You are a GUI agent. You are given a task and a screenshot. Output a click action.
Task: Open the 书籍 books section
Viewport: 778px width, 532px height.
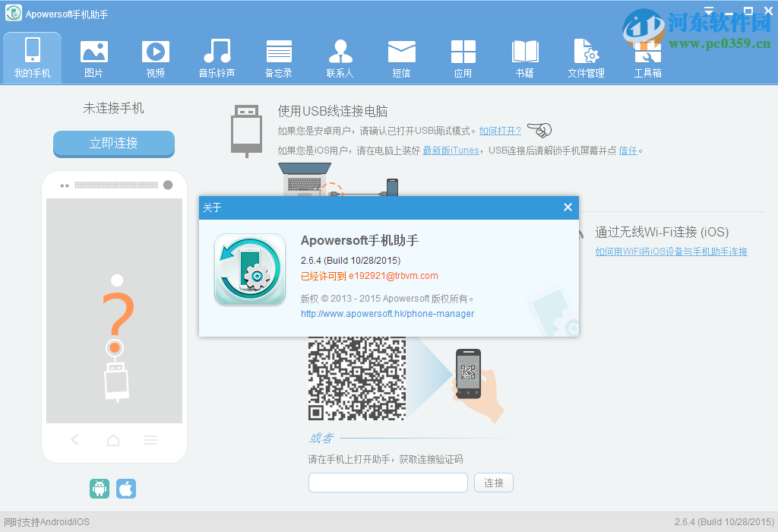[x=524, y=57]
